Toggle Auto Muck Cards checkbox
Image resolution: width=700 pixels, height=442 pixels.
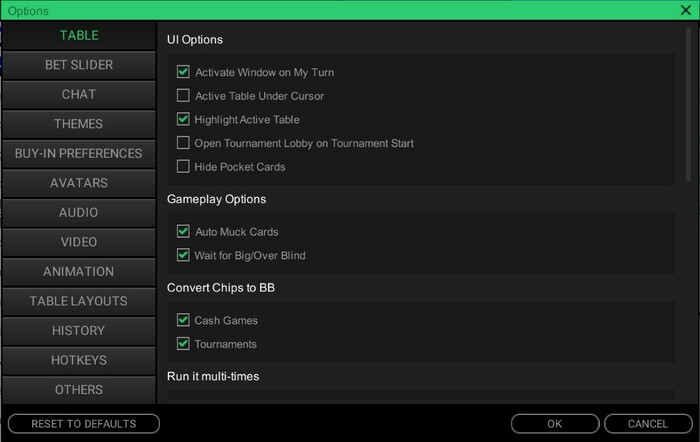(183, 231)
